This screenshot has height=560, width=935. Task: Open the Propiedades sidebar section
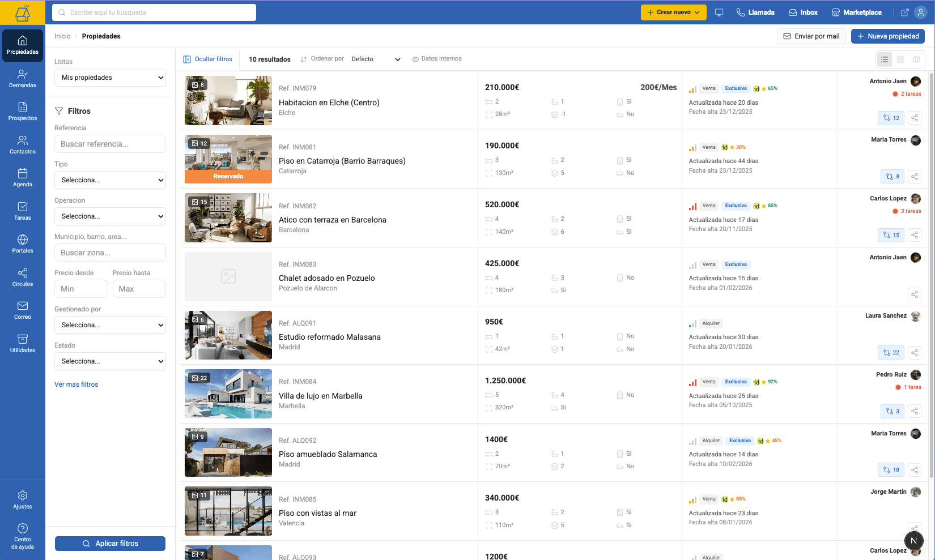(23, 45)
